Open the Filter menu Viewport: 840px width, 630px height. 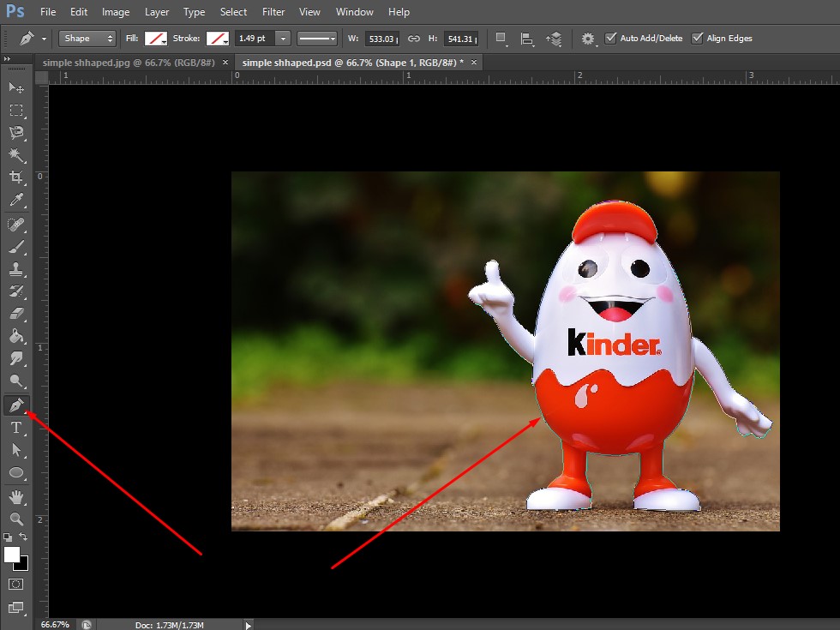point(273,12)
